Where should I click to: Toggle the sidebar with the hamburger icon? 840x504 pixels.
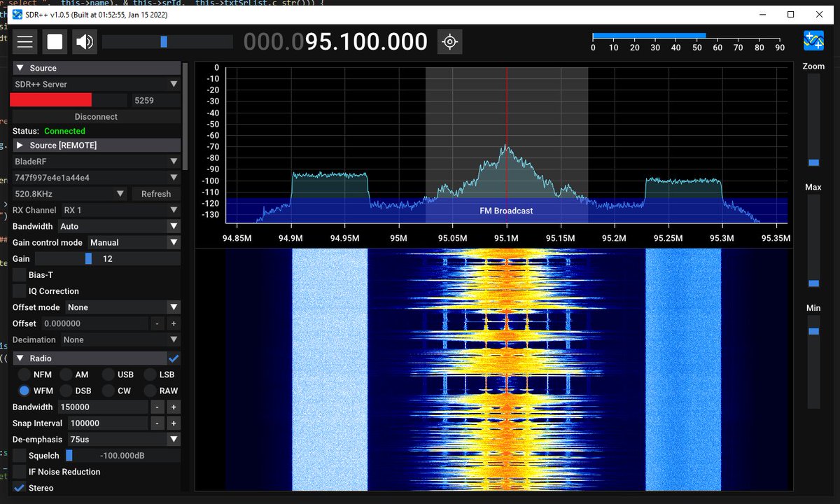(x=24, y=41)
